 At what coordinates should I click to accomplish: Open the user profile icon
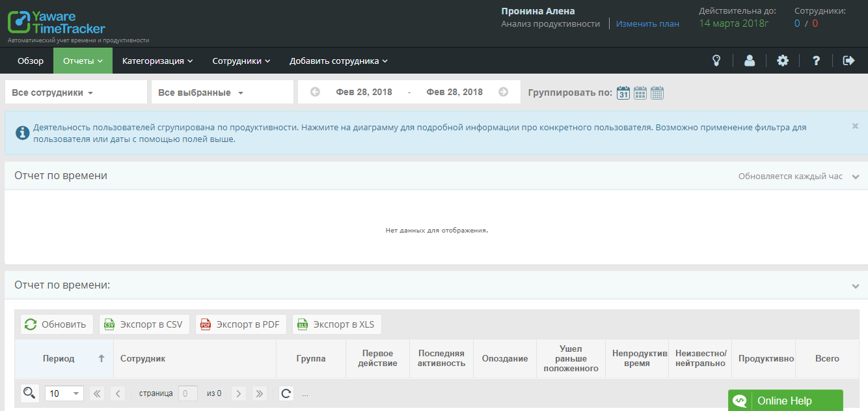pyautogui.click(x=750, y=61)
